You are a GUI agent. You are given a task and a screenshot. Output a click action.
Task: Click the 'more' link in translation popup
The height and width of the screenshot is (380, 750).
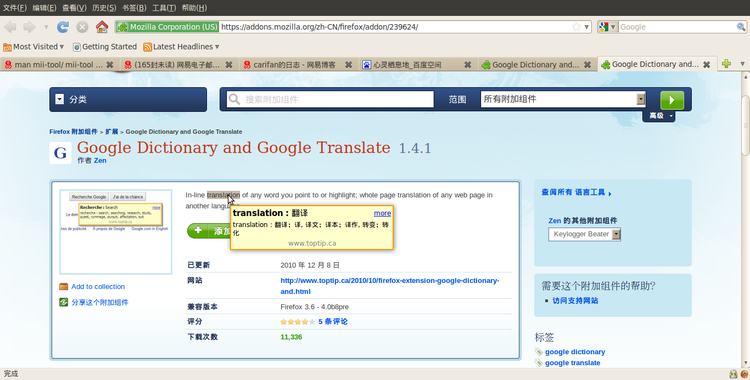(x=382, y=213)
